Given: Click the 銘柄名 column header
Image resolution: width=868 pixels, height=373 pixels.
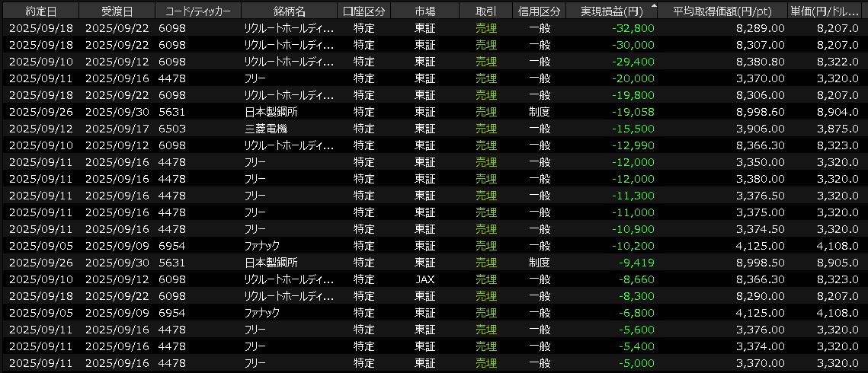Looking at the screenshot, I should (x=289, y=11).
